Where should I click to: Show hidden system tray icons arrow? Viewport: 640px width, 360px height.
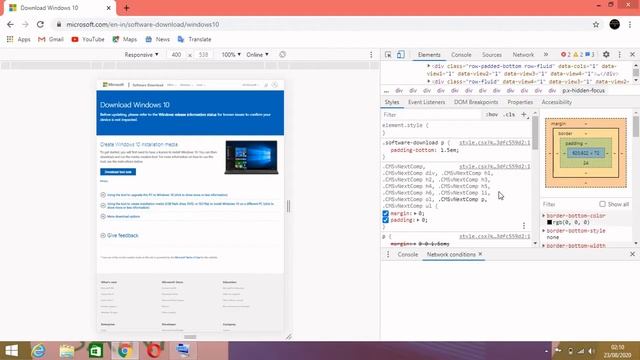[546, 351]
